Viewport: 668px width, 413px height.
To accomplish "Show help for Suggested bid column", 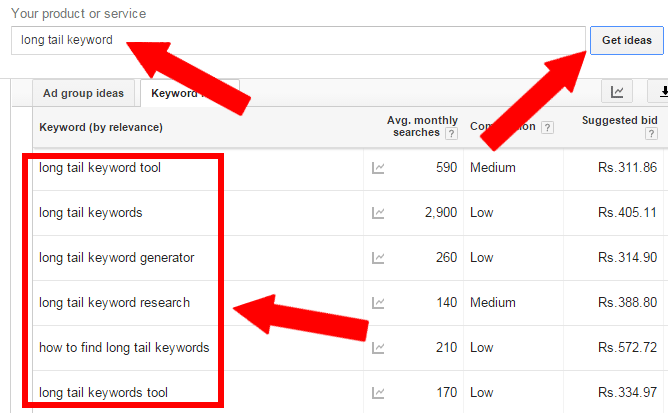I will click(651, 133).
